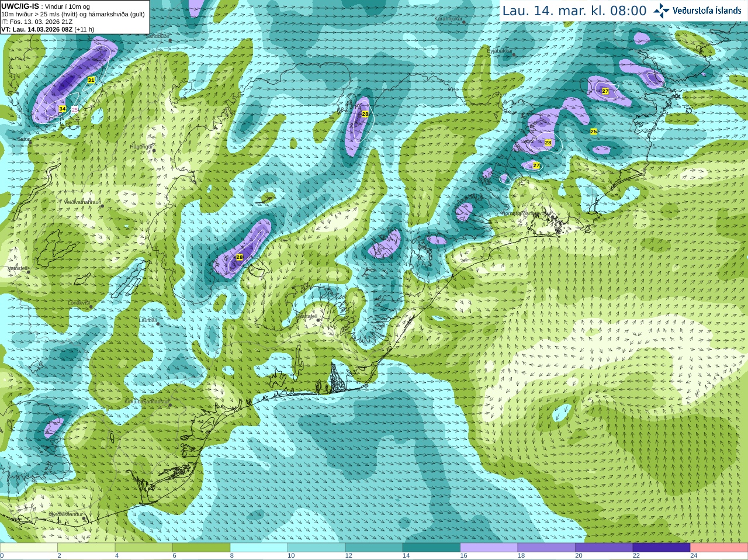Click the Skaftafell place label
This screenshot has height=560, width=748.
coord(306,316)
